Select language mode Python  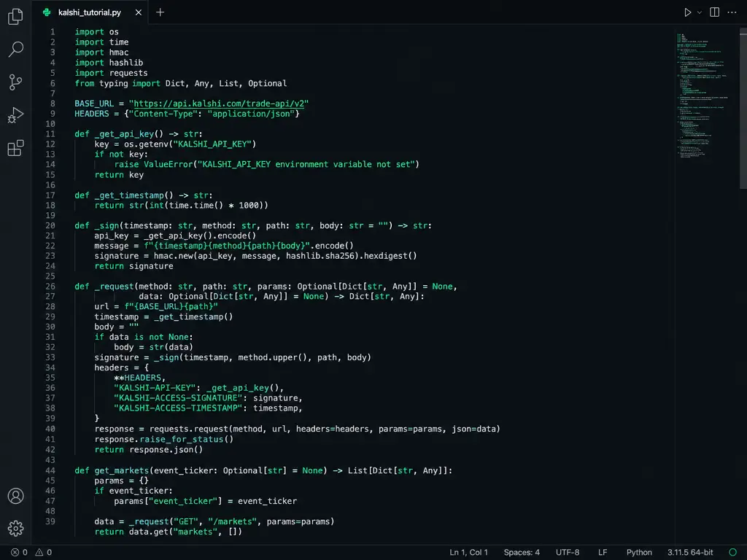(639, 553)
